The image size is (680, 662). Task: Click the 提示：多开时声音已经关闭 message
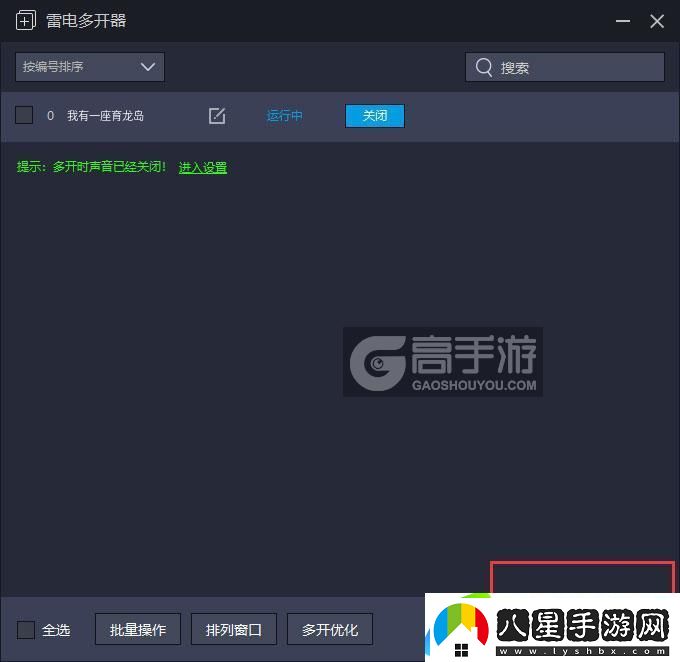click(91, 167)
